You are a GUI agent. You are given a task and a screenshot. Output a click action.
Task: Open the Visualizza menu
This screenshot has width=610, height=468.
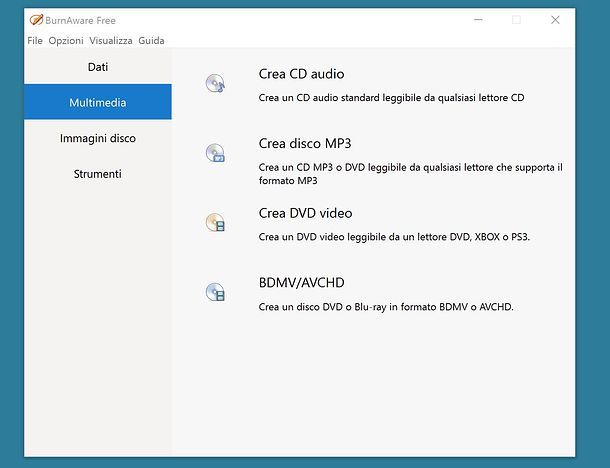coord(110,40)
